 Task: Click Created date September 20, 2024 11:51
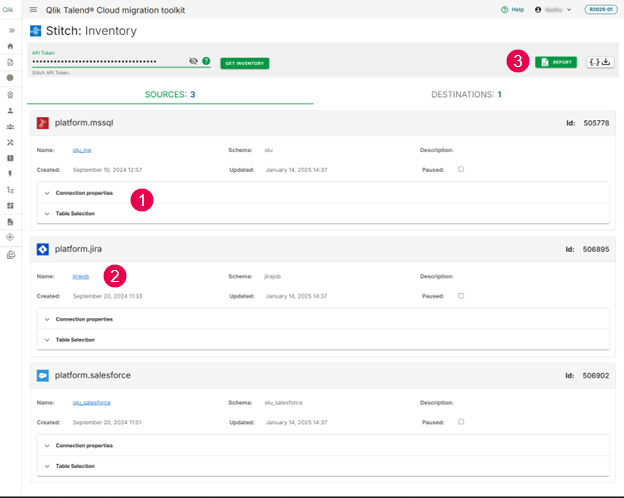(x=107, y=422)
